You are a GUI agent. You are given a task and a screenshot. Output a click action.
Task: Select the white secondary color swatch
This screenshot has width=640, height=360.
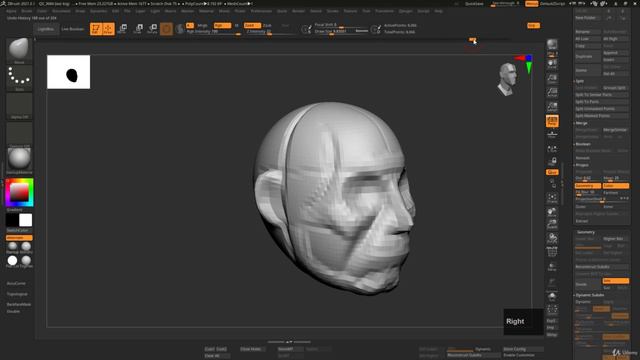(25, 220)
